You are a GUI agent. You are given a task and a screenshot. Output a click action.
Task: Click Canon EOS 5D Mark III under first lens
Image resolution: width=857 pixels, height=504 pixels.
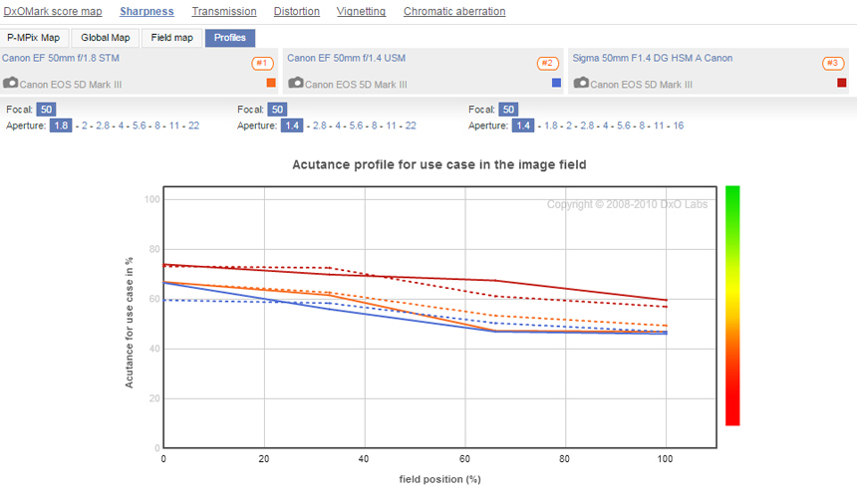point(71,85)
